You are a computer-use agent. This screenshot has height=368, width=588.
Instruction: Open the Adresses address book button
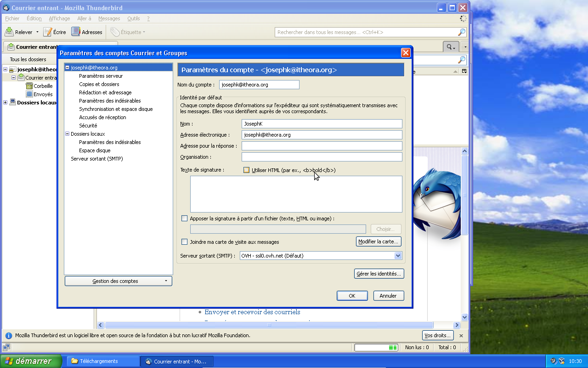click(x=87, y=32)
